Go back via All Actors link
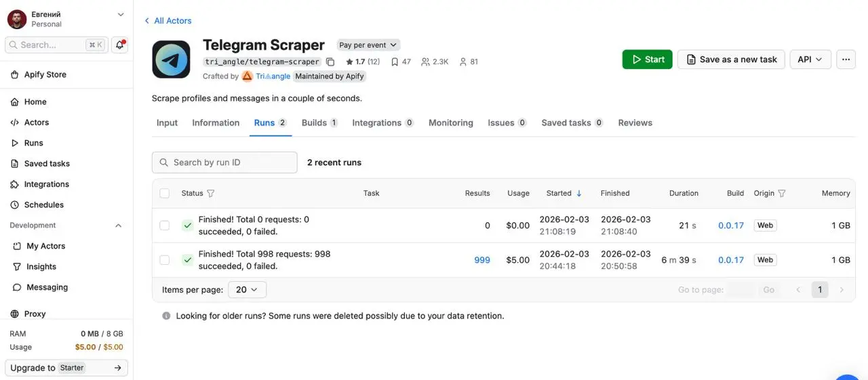The width and height of the screenshot is (868, 380). pos(167,21)
